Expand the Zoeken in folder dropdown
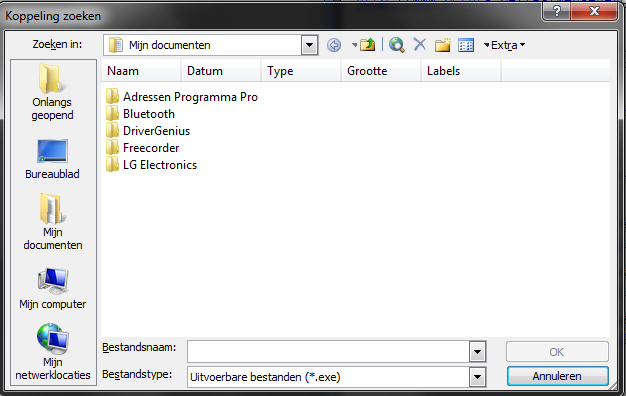626x396 pixels. (x=309, y=45)
